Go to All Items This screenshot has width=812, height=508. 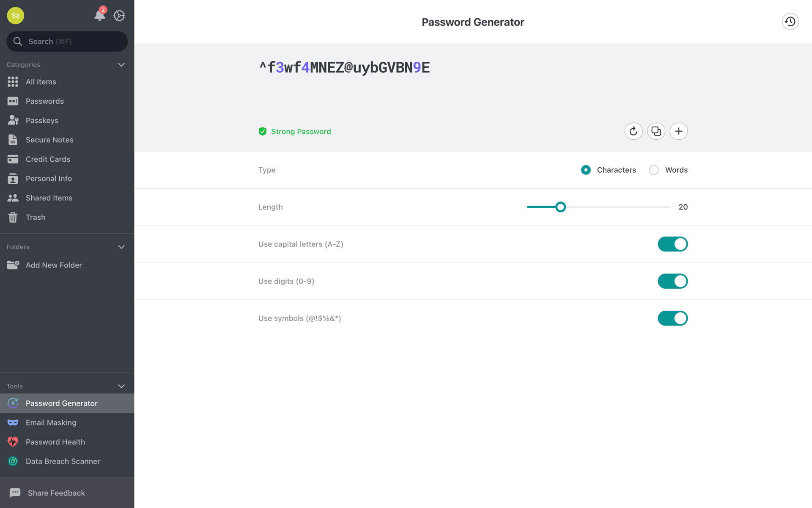point(41,82)
